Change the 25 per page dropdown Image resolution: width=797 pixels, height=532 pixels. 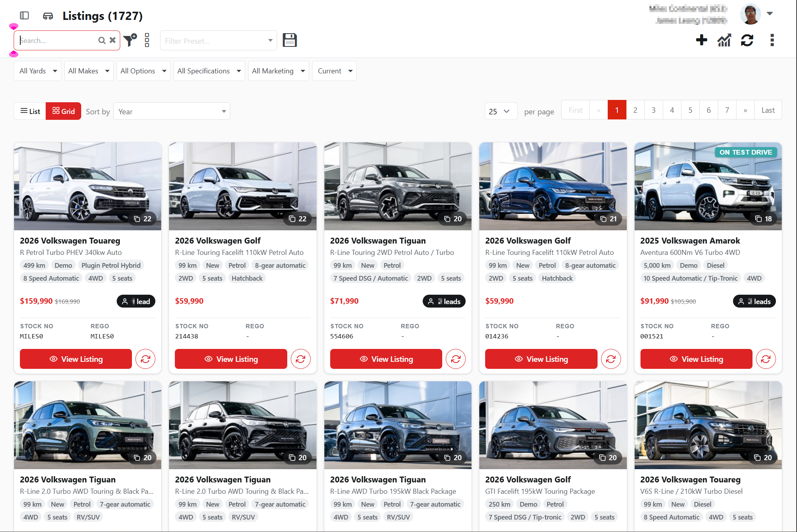coord(501,112)
